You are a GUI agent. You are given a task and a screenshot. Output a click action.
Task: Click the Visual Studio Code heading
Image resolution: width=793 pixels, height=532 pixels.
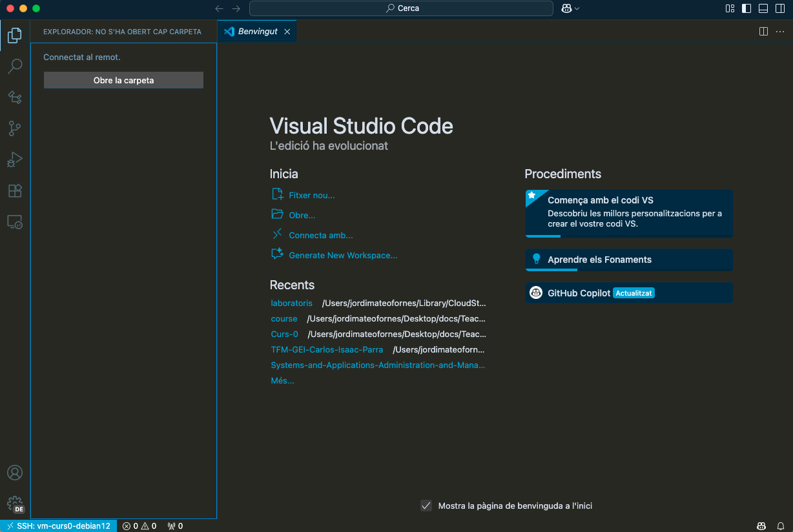361,125
